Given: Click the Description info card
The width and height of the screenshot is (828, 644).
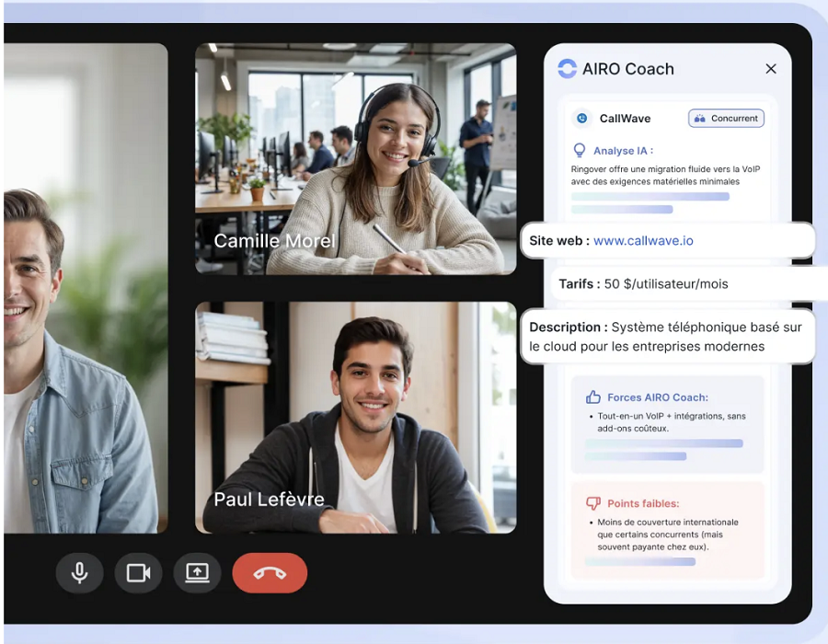Looking at the screenshot, I should [x=667, y=337].
